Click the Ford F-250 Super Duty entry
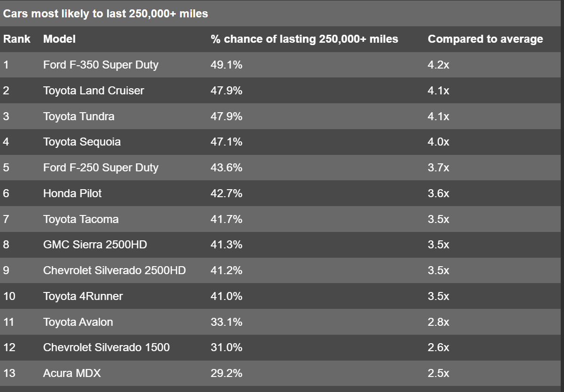The image size is (564, 392). (101, 168)
